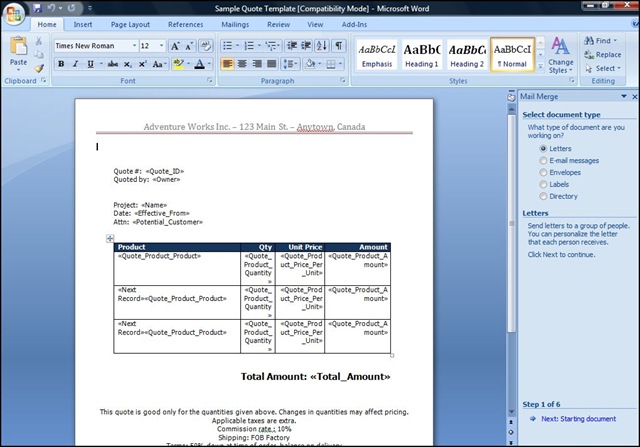Center align the paragraph

(x=243, y=64)
